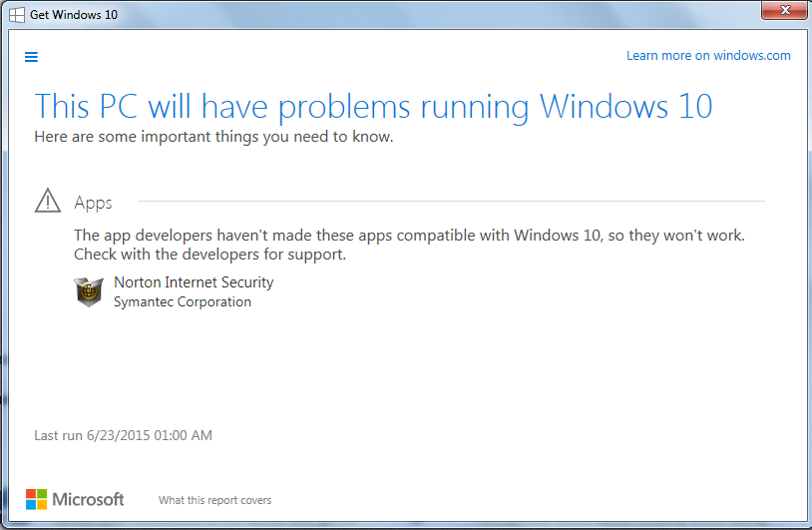This screenshot has width=812, height=530.
Task: Select the Norton Internet Security app name
Action: (x=194, y=282)
